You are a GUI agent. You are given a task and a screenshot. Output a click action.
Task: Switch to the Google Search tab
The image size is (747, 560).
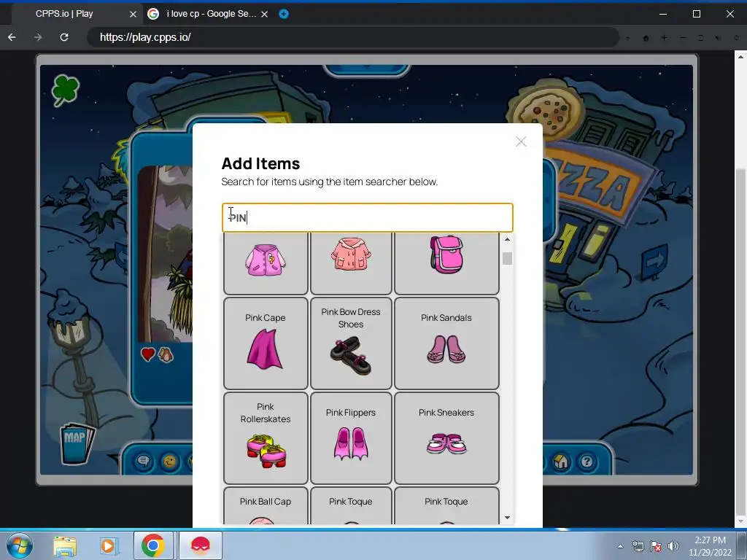[207, 14]
